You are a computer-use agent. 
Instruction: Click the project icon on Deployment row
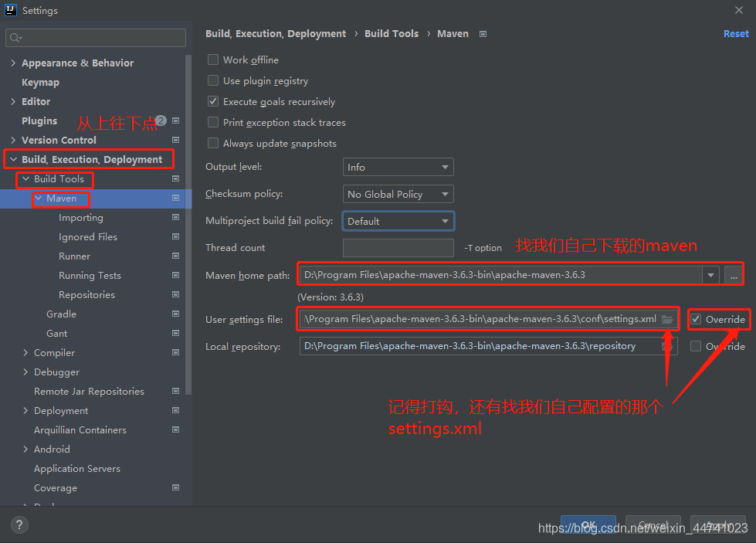[x=175, y=410]
